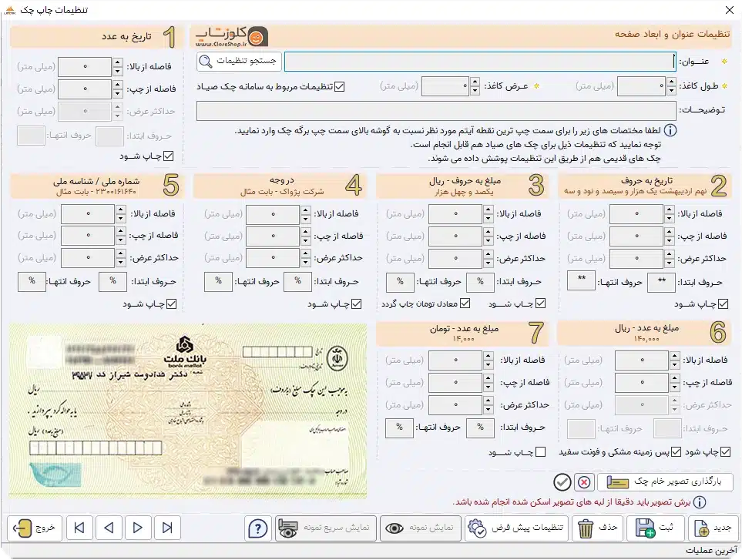Click حداکثر عرض stepper in section 3
The height and width of the screenshot is (560, 742).
tap(489, 258)
